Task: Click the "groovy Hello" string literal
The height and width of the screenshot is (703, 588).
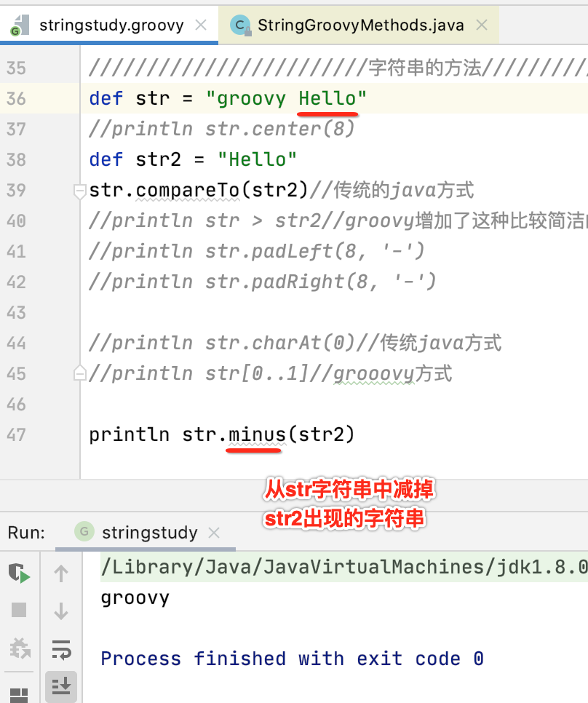Action: [286, 99]
